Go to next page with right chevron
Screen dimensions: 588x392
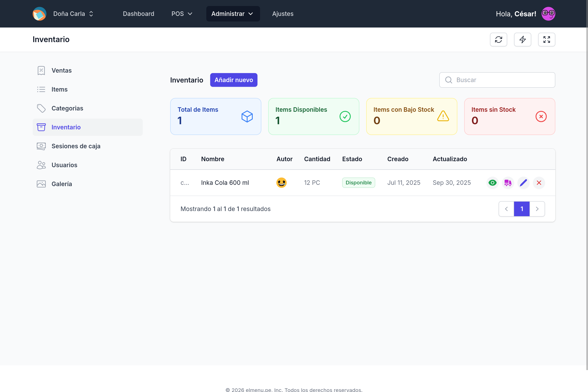point(537,209)
